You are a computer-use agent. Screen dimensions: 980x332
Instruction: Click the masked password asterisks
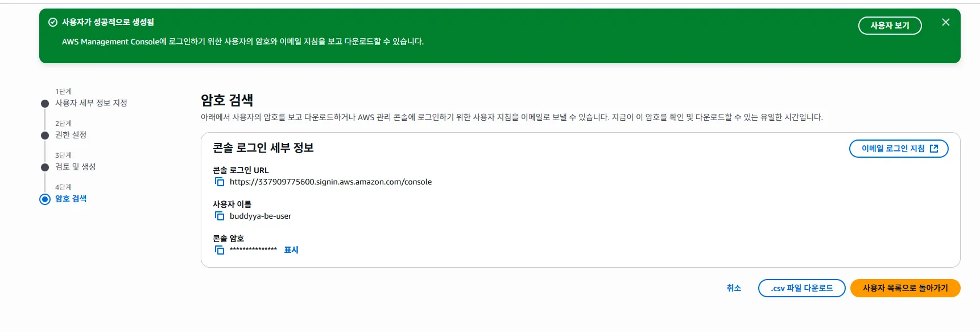point(253,250)
